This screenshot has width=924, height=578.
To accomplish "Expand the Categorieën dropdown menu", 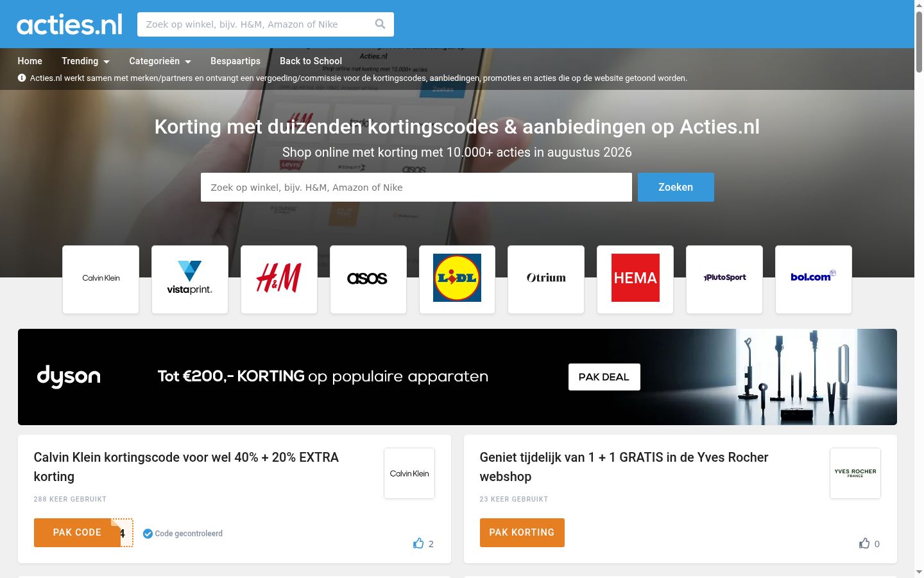I will click(x=160, y=61).
